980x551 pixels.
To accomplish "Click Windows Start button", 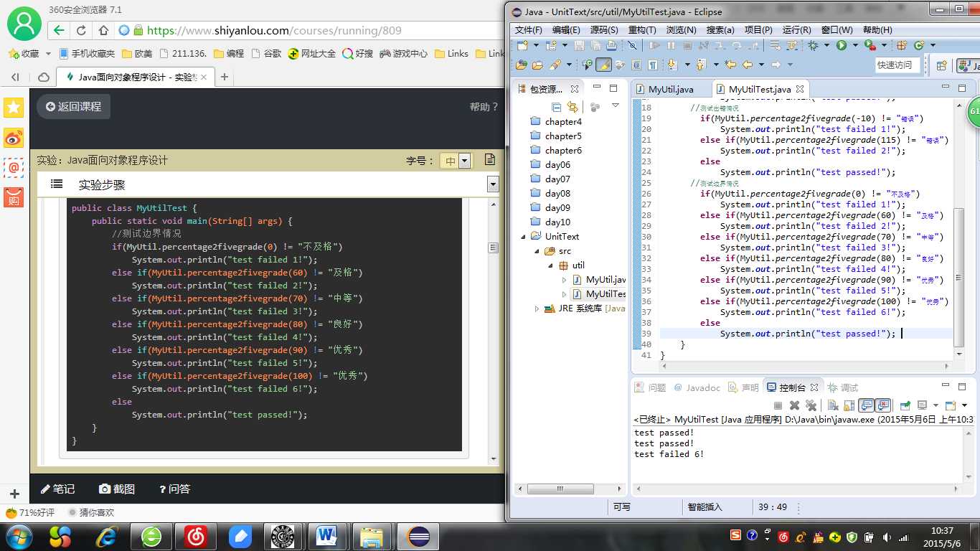I will tap(18, 535).
